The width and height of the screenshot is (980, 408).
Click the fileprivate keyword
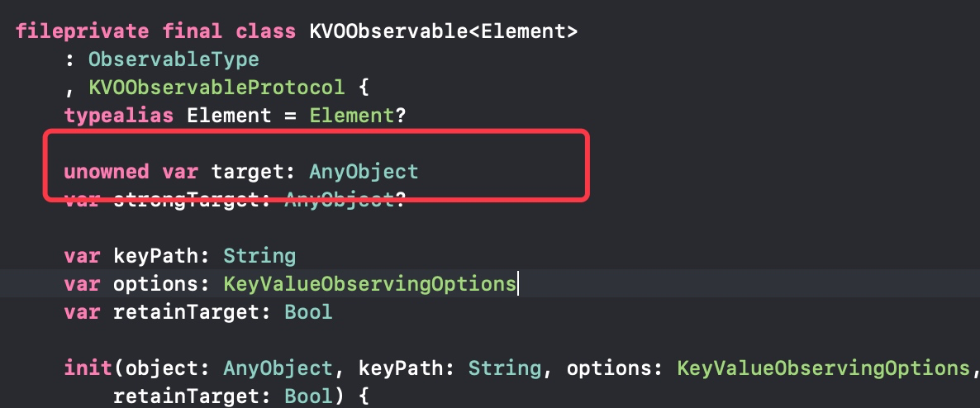pos(83,31)
